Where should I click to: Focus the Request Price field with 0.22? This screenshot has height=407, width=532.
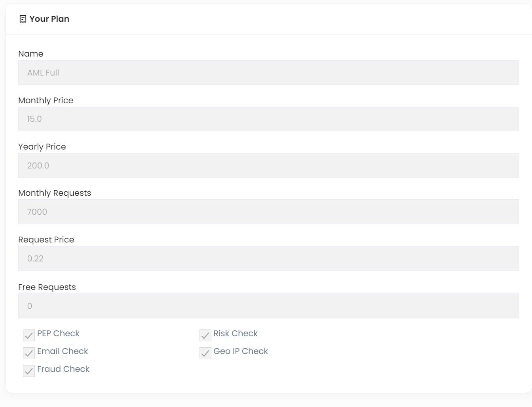point(268,258)
